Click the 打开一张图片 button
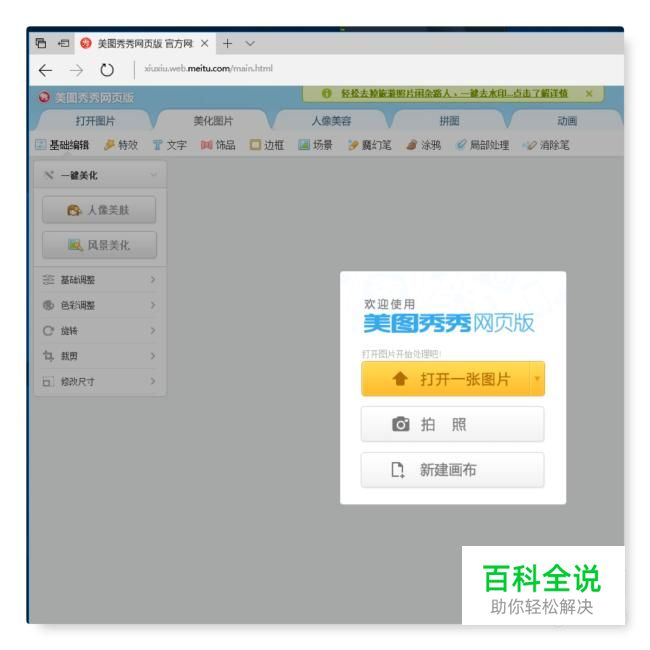 (446, 379)
